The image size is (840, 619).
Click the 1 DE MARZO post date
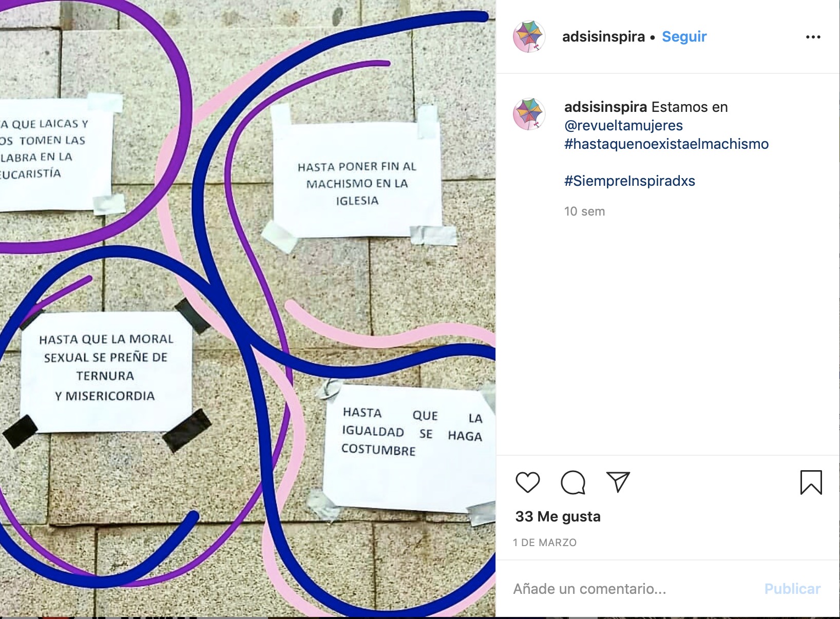[545, 543]
